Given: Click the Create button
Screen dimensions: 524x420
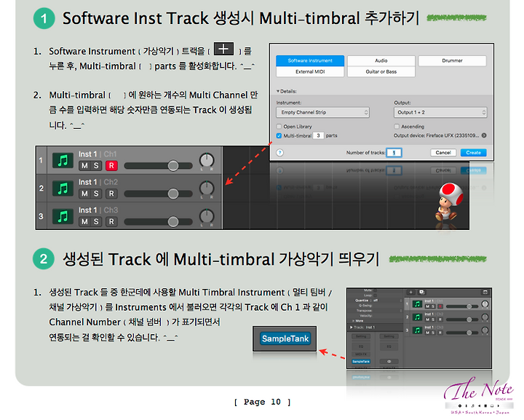Looking at the screenshot, I should (x=474, y=153).
